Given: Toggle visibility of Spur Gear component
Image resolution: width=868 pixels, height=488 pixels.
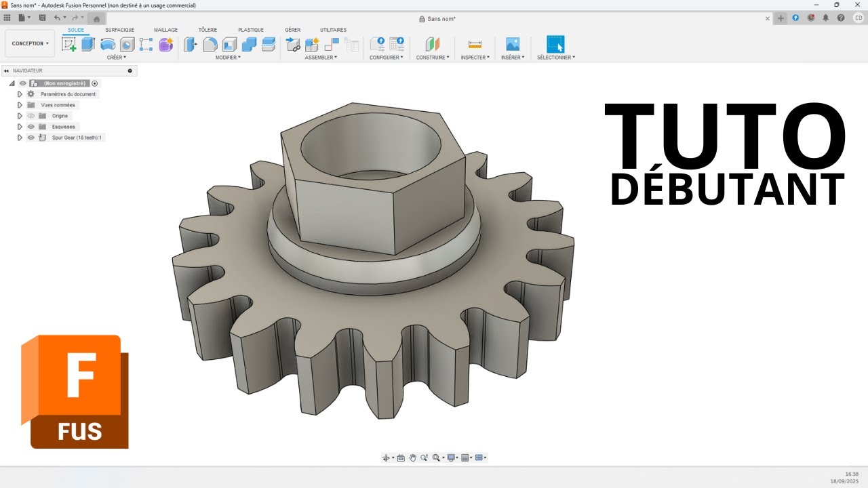Looking at the screenshot, I should pyautogui.click(x=31, y=138).
